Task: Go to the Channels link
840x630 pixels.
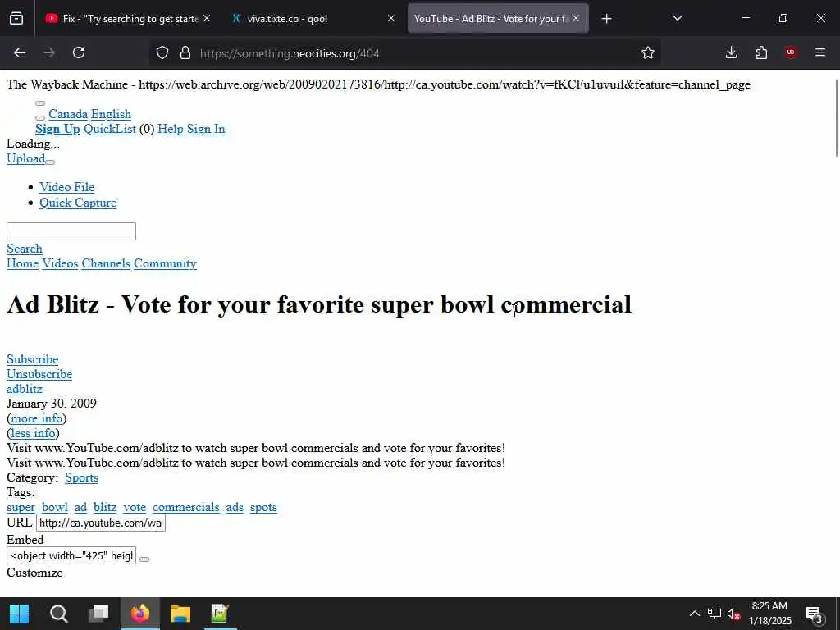Action: pos(106,263)
